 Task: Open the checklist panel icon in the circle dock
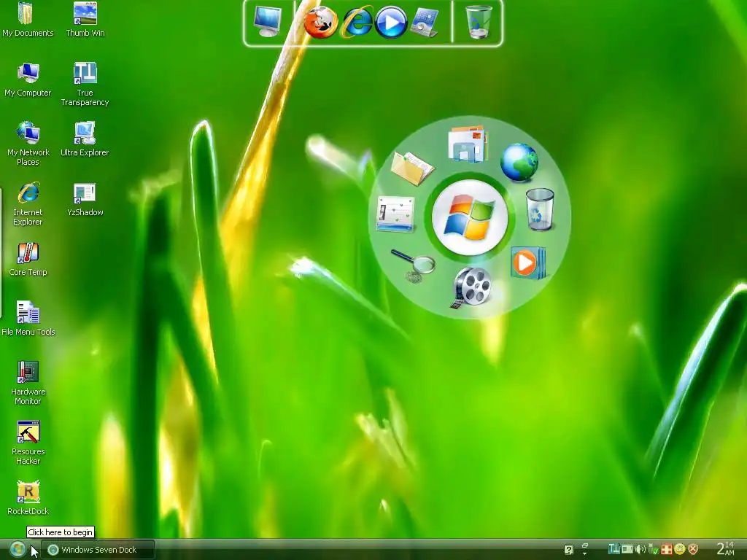(x=395, y=214)
